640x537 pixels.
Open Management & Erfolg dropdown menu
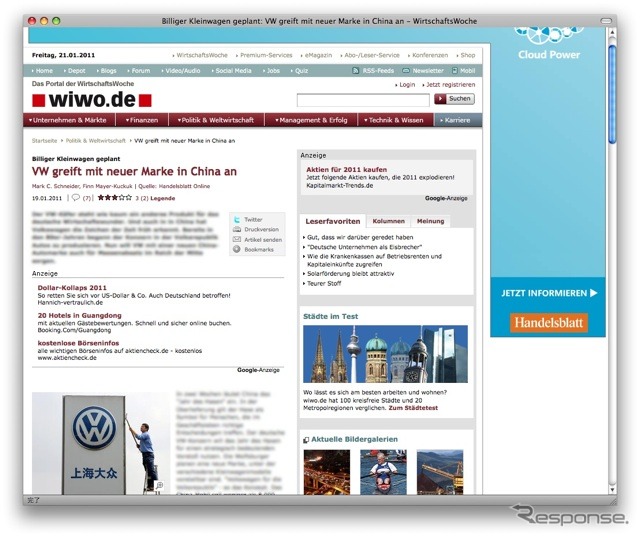(x=311, y=120)
